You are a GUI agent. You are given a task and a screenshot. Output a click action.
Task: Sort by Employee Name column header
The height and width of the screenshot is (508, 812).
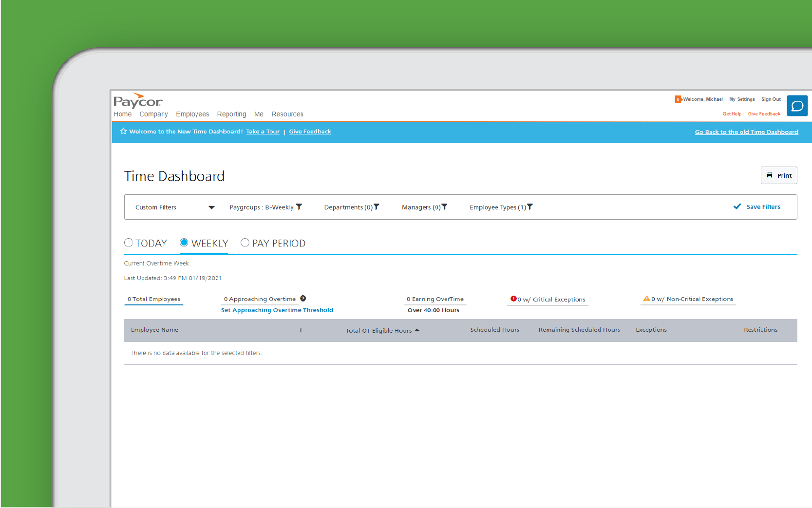pos(154,330)
